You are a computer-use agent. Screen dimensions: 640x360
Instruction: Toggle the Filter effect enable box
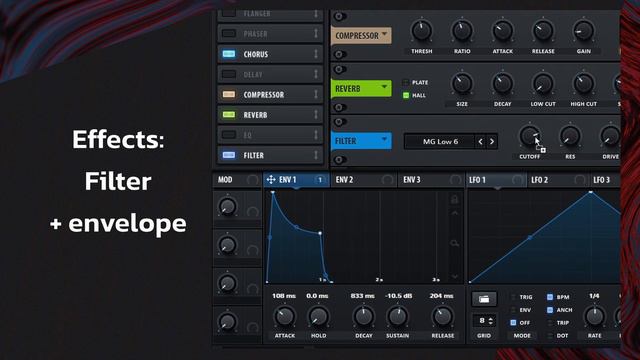pyautogui.click(x=229, y=155)
